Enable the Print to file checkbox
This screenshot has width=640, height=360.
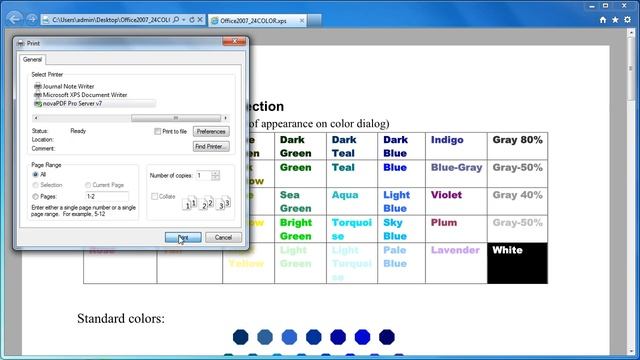158,131
